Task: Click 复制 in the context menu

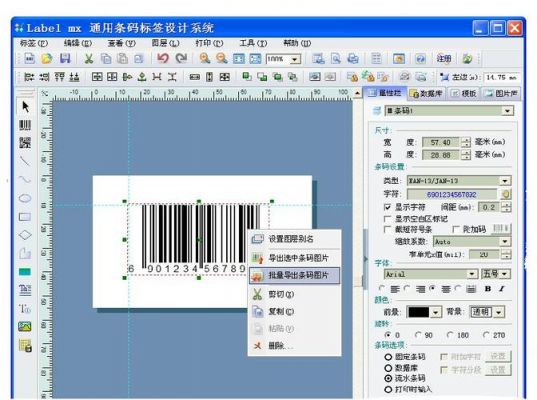Action: 295,311
